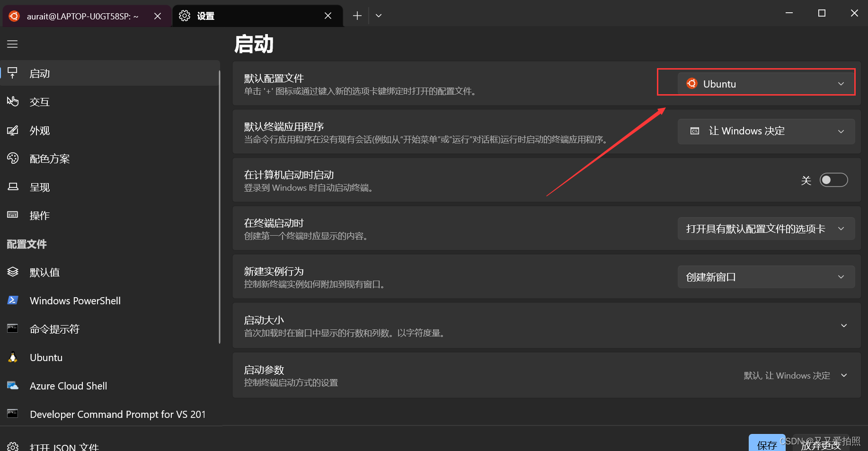Click the Developer Command Prompt icon

coord(13,414)
